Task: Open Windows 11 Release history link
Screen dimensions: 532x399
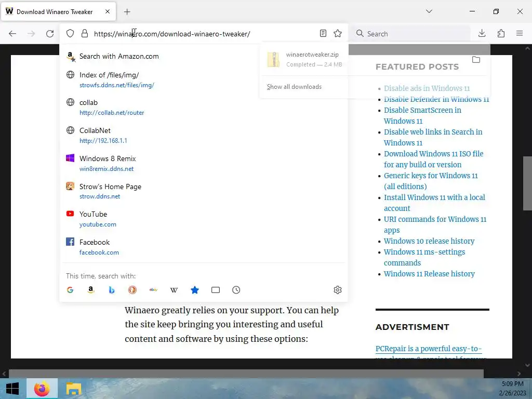Action: pos(429,274)
